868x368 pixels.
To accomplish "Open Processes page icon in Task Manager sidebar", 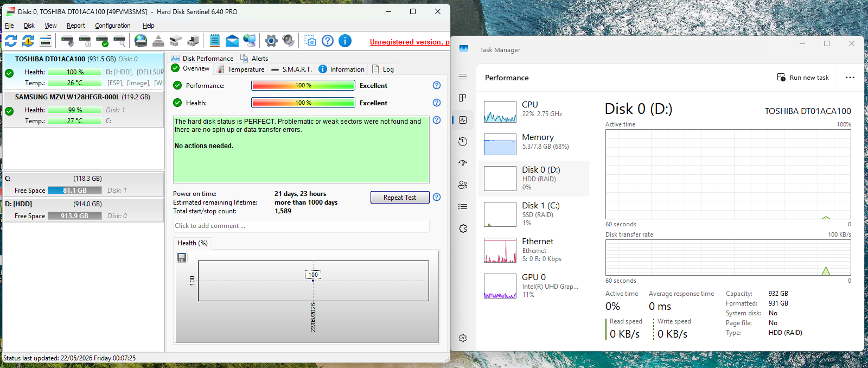I will [x=463, y=98].
